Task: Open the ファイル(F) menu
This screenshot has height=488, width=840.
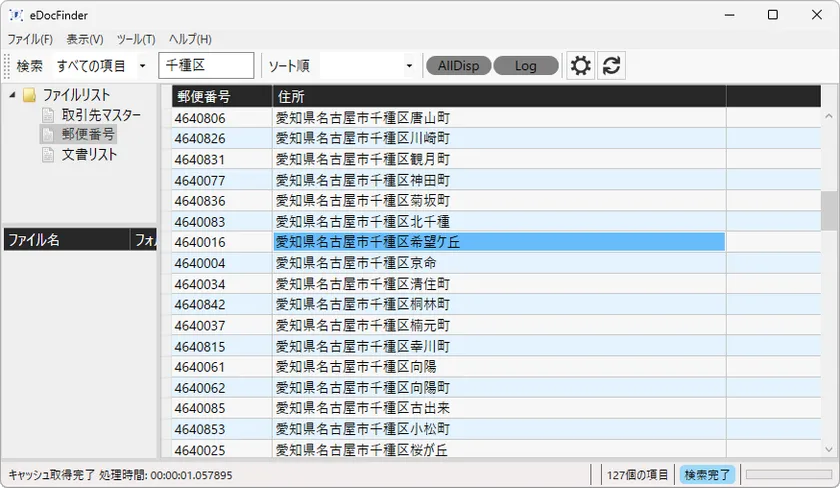Action: [x=30, y=39]
